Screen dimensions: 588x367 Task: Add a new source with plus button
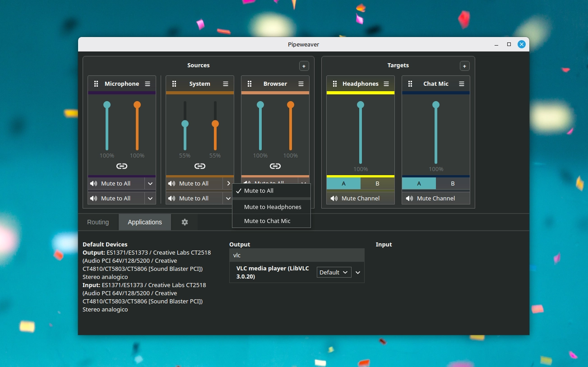(x=304, y=66)
